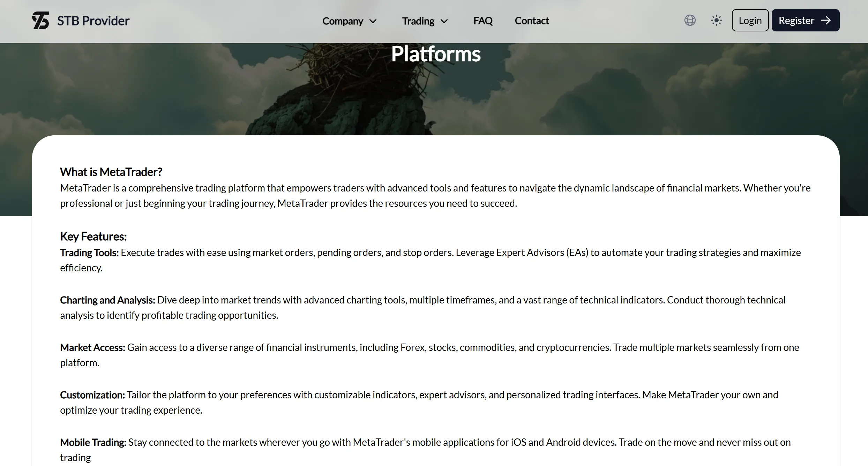Click the "Charting and Analysis:" label
This screenshot has width=868, height=466.
(x=107, y=300)
